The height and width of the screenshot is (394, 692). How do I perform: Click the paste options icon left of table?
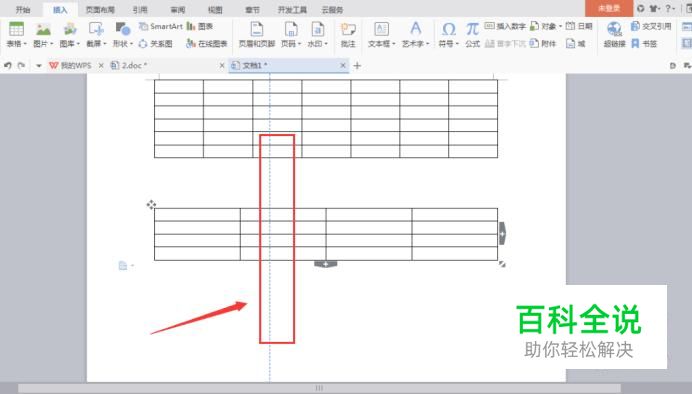(124, 266)
